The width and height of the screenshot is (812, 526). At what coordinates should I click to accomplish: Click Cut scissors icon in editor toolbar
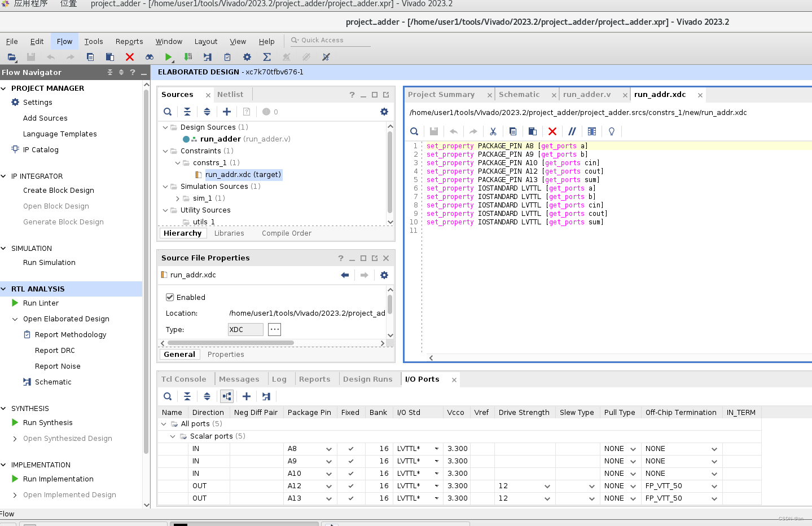tap(493, 131)
